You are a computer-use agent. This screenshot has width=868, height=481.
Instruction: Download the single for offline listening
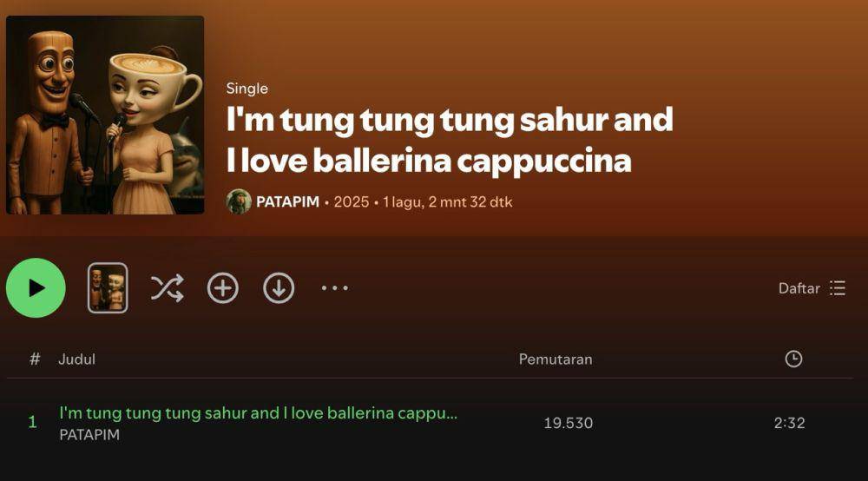point(279,288)
